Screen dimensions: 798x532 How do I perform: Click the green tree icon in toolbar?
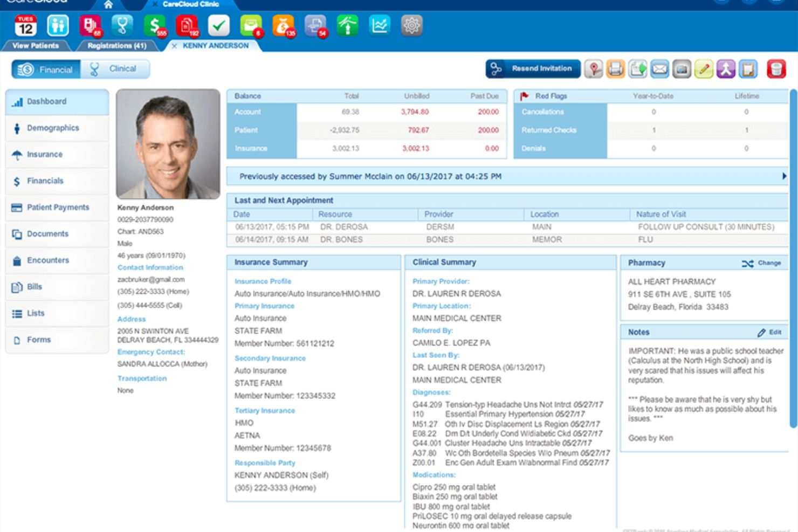click(348, 25)
